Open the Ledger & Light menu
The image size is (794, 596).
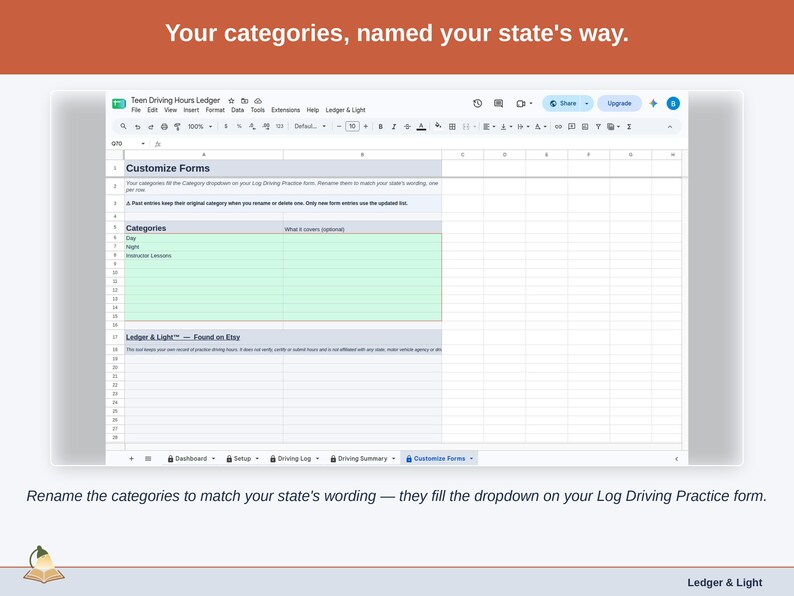click(345, 110)
